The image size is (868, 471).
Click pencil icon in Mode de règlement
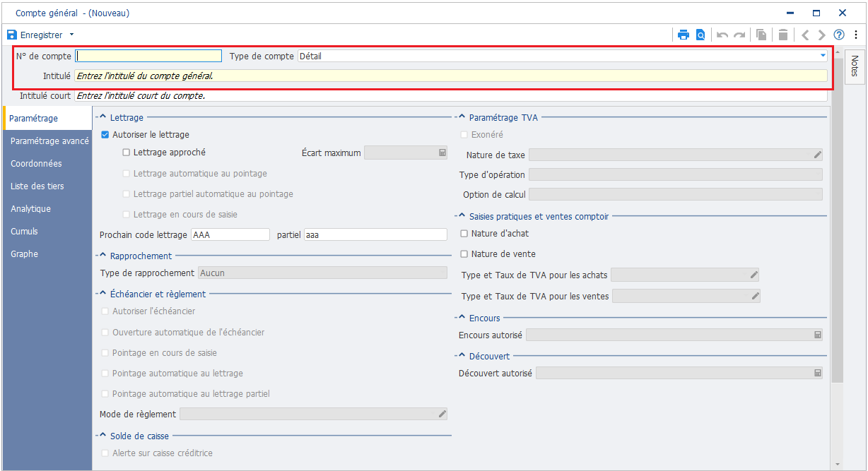(442, 414)
